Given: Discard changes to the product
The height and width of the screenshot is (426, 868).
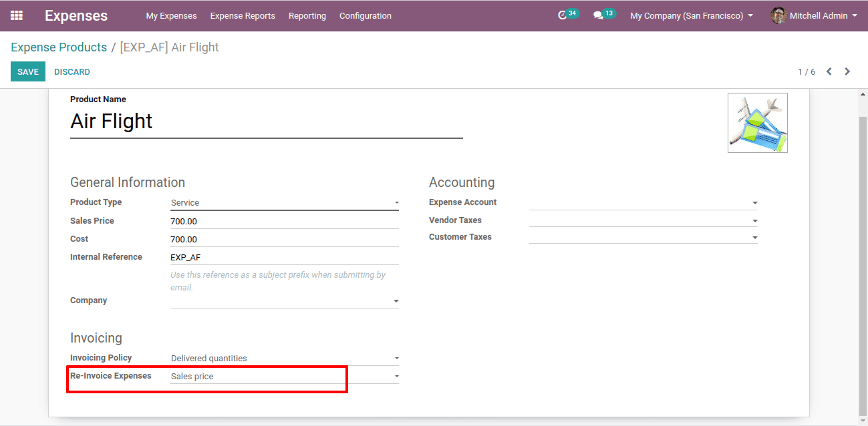Looking at the screenshot, I should [72, 71].
